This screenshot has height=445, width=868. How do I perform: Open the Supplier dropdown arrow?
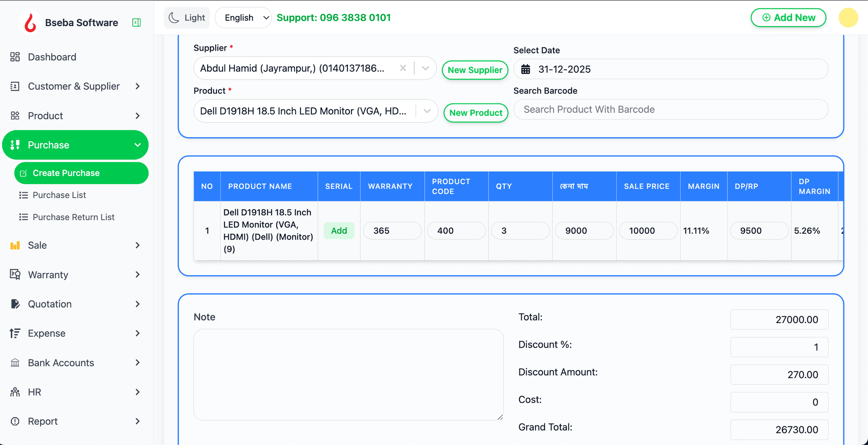pos(426,68)
